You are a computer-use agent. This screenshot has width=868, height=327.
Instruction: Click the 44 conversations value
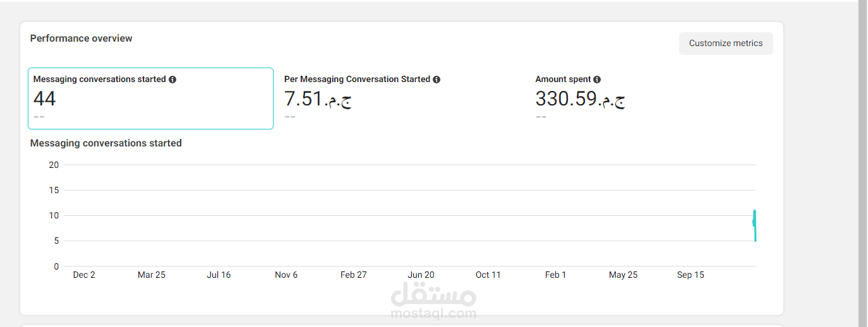pos(45,98)
